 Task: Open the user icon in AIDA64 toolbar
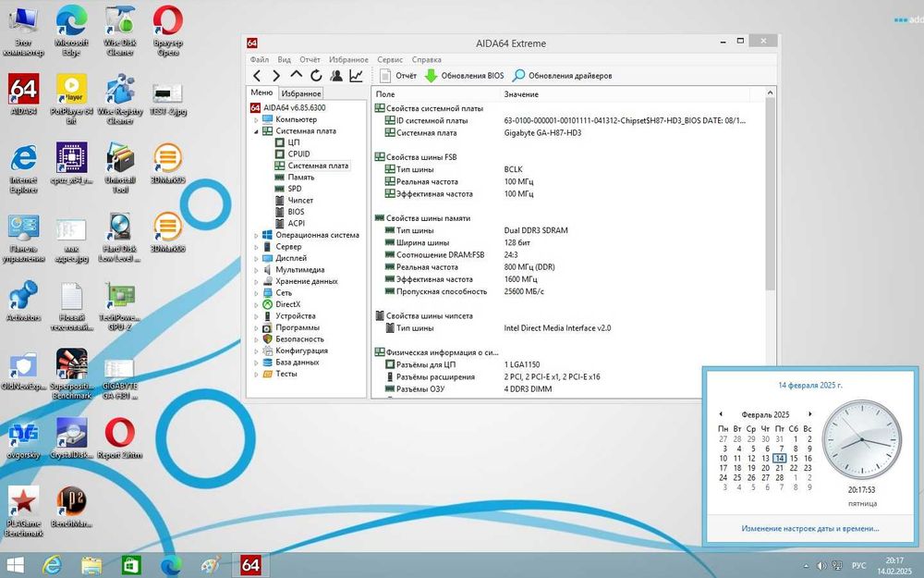coord(336,76)
